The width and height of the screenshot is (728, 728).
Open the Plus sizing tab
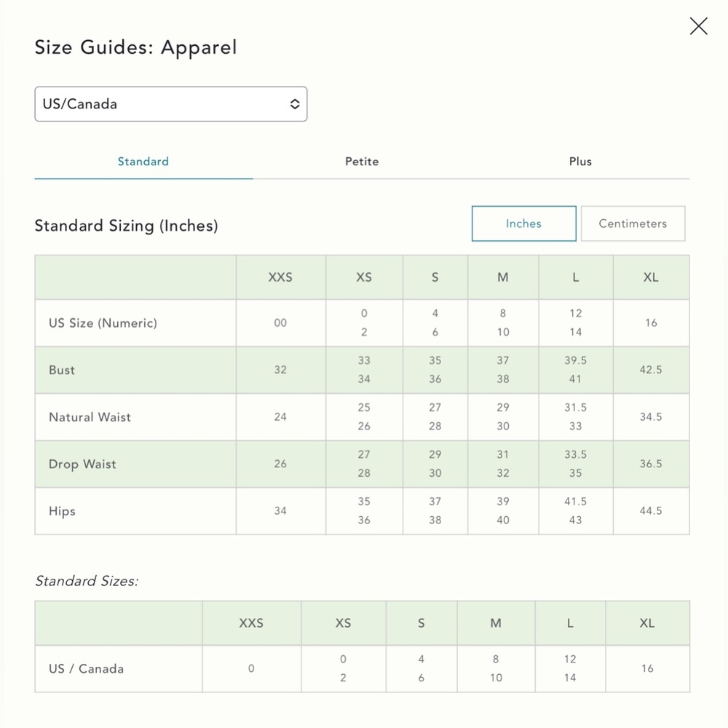(x=580, y=162)
